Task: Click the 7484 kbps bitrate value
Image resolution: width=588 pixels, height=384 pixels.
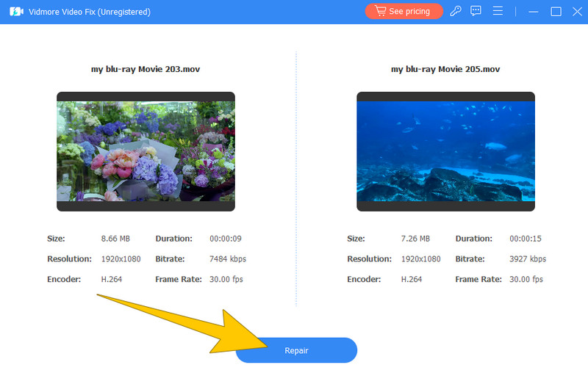Action: click(x=227, y=259)
